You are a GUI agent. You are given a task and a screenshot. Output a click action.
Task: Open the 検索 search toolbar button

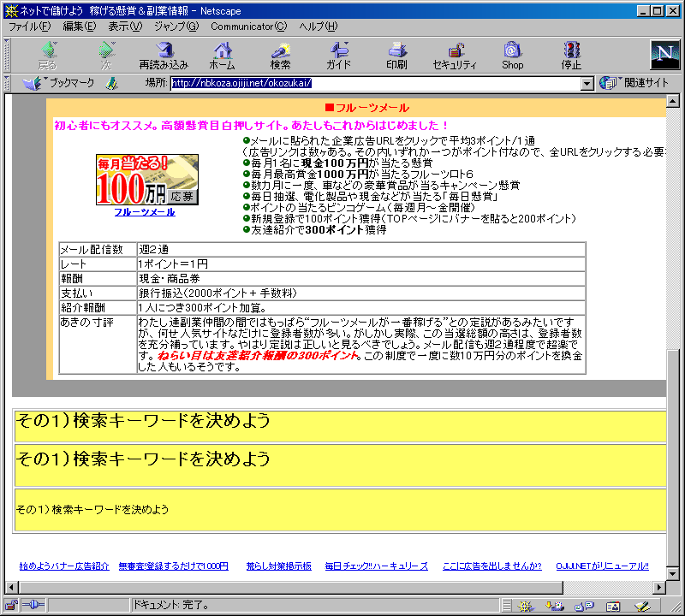coord(281,56)
